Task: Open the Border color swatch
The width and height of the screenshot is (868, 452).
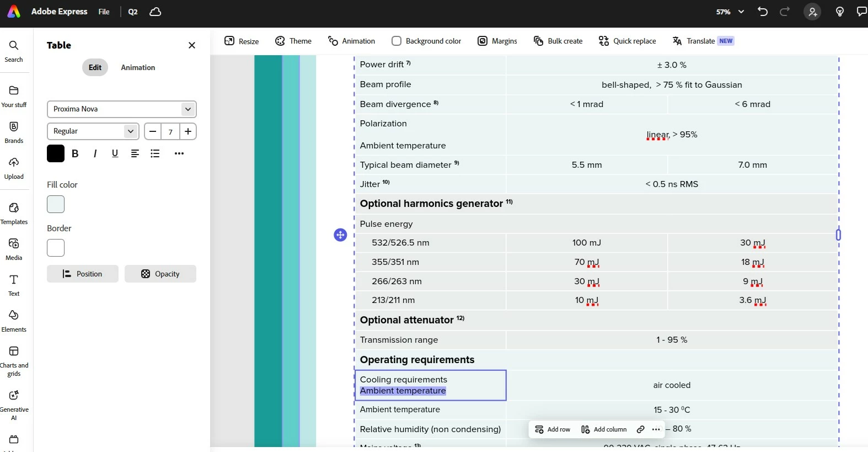Action: pos(56,248)
